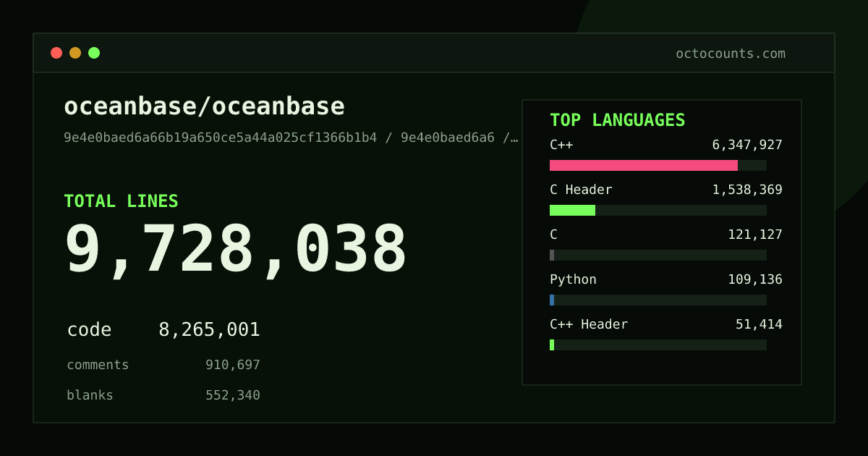Click the C++ count 6,347,927
Image resolution: width=868 pixels, height=456 pixels.
(x=747, y=145)
